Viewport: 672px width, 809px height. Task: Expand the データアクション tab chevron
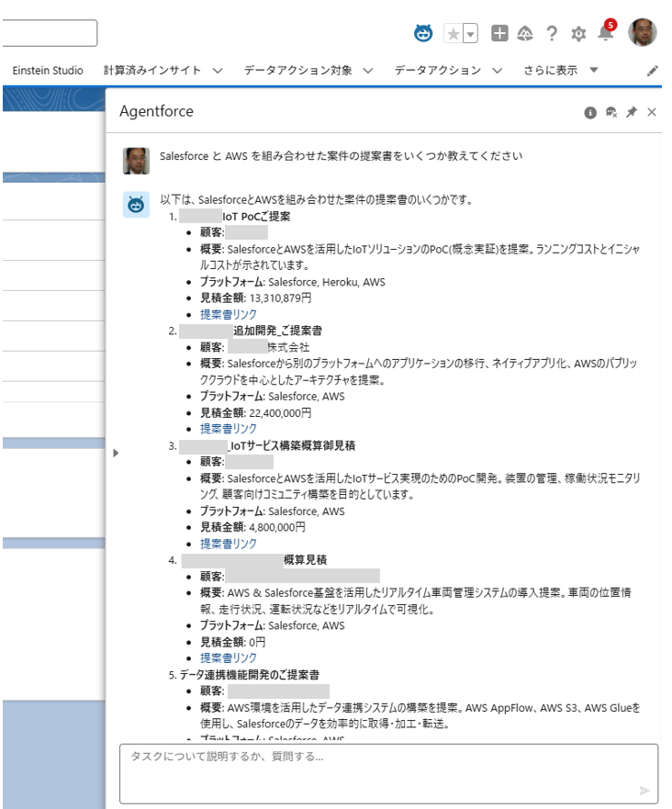click(497, 71)
